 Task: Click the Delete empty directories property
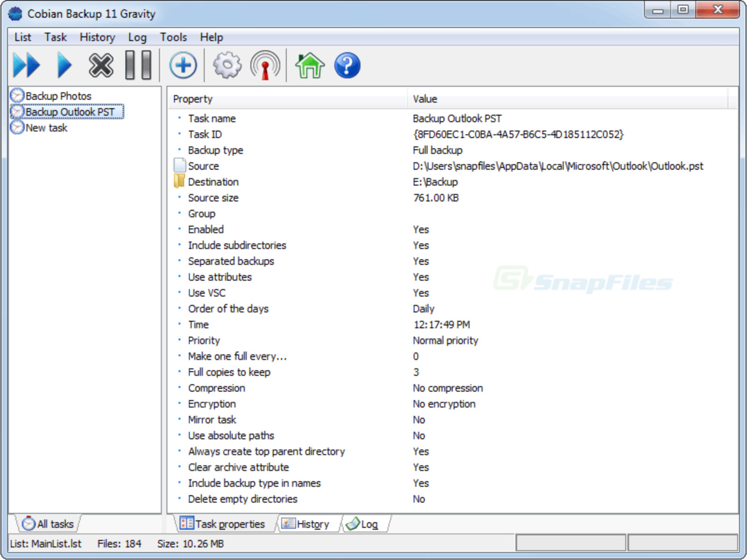242,499
